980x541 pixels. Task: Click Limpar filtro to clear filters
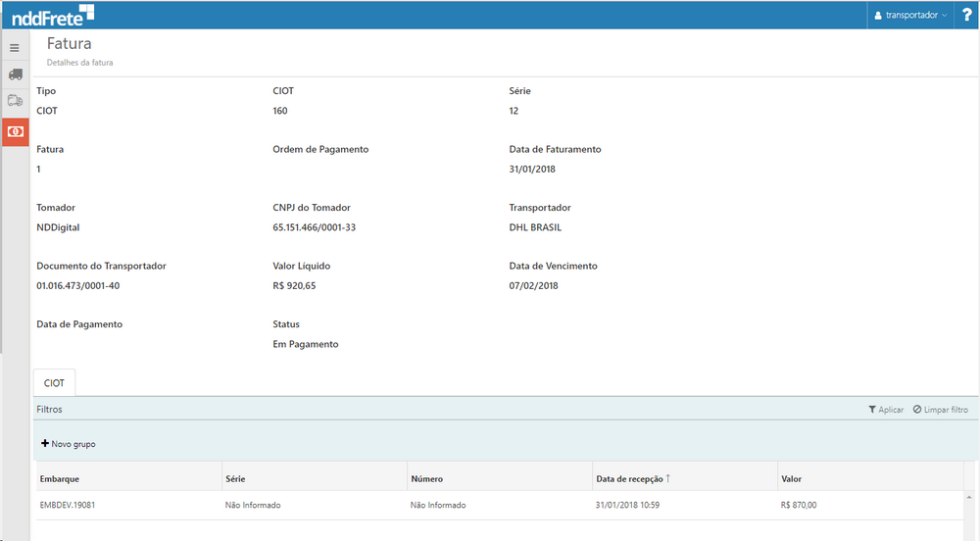pyautogui.click(x=940, y=410)
